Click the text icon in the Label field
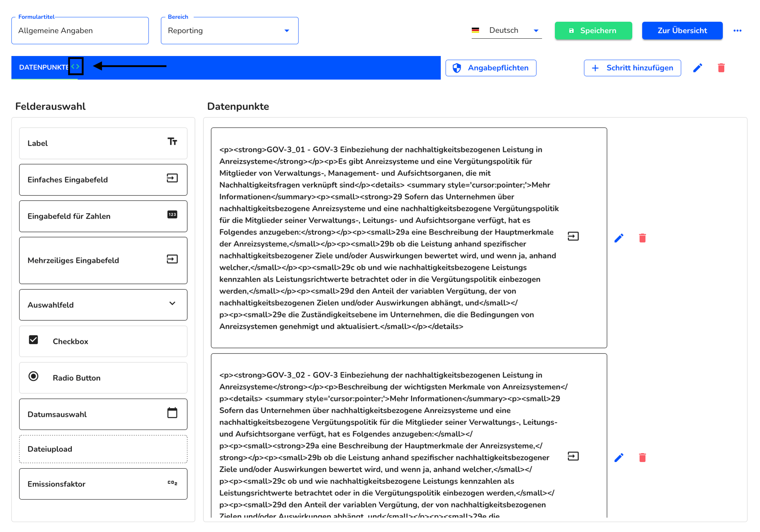This screenshot has height=532, width=760. (x=172, y=142)
